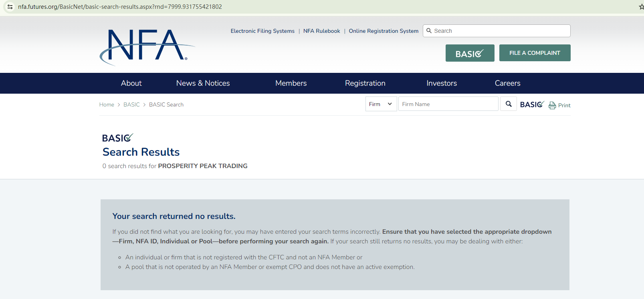
Task: Open the NFA Rulebook link
Action: pos(321,31)
